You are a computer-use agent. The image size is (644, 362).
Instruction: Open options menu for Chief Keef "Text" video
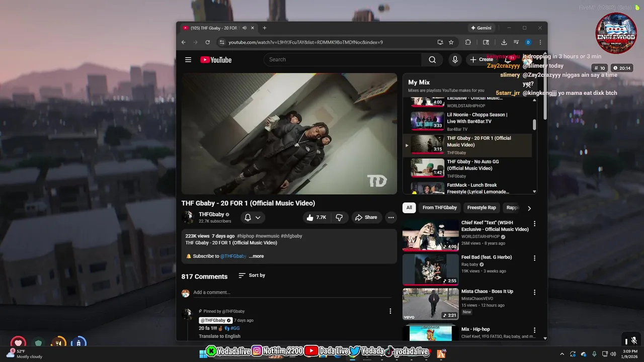click(534, 224)
